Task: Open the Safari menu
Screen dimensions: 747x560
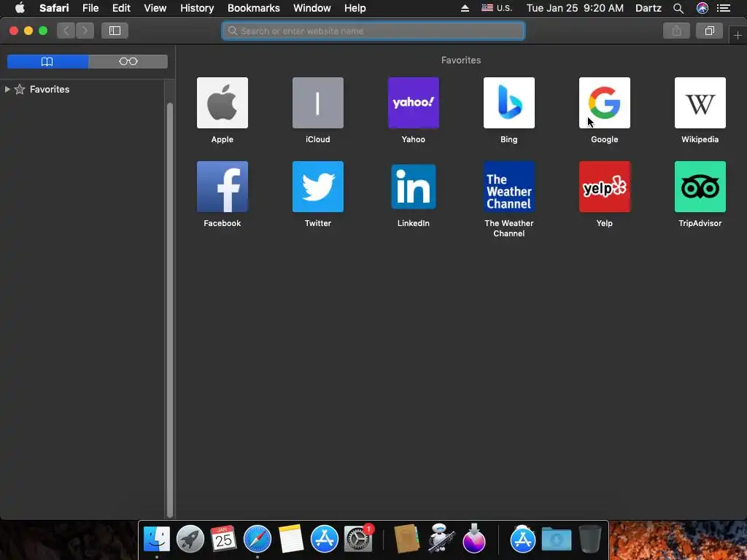Action: coord(54,8)
